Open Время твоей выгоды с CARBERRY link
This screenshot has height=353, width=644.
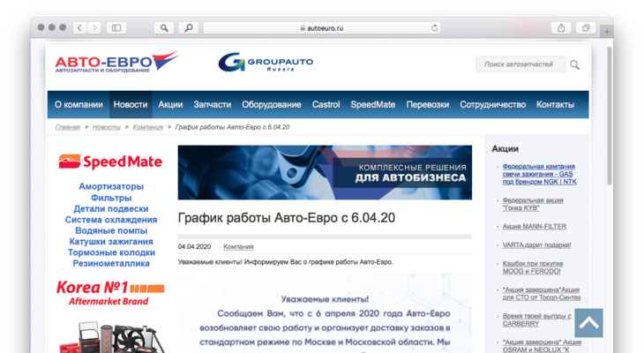pos(536,319)
